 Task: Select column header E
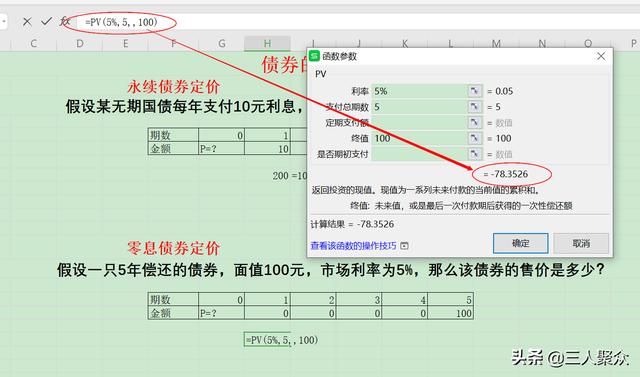tap(125, 44)
